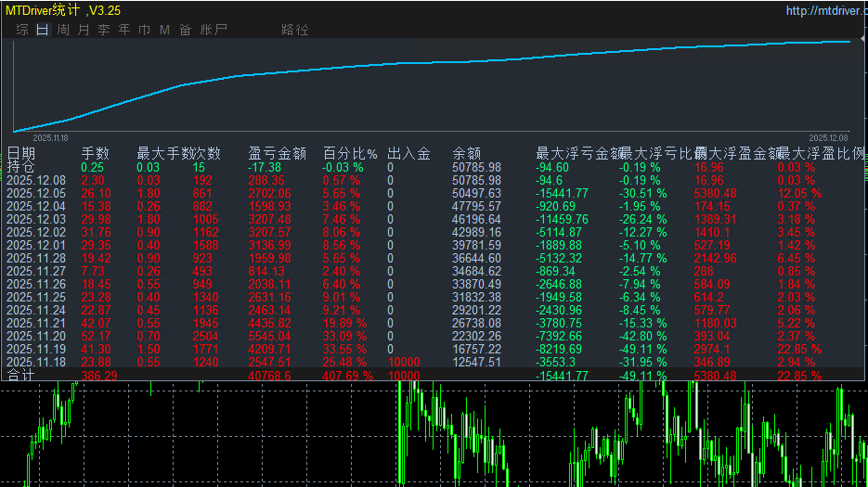Screen dimensions: 868x487
Task: Click the 百分比% column header
Action: click(350, 153)
